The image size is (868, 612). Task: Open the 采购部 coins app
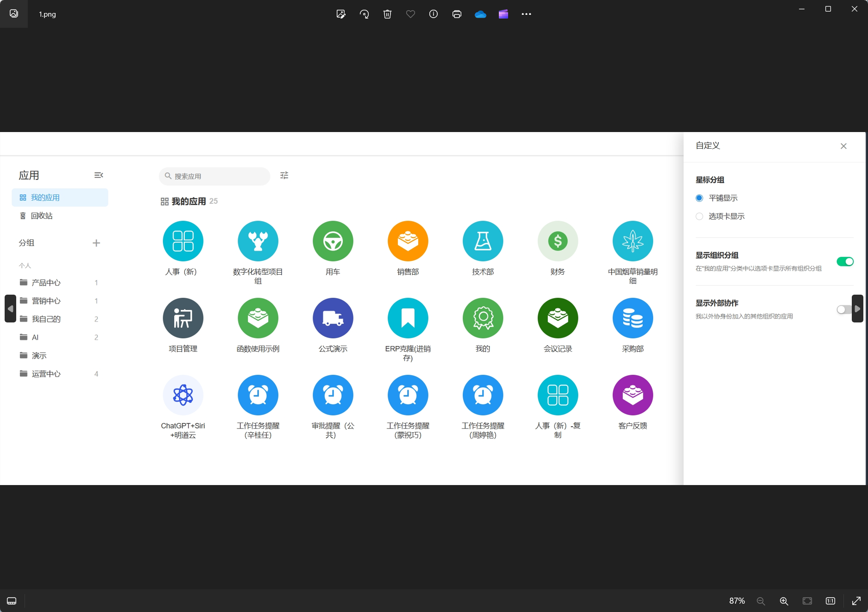[x=633, y=318]
